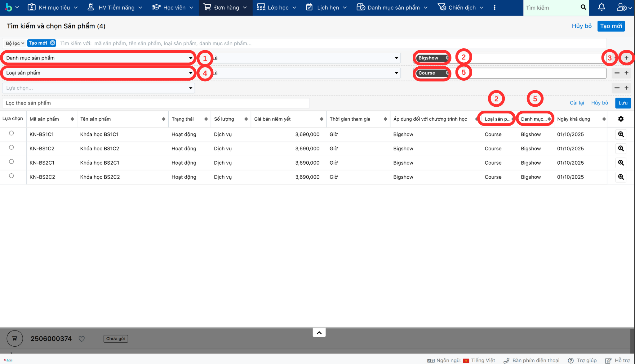Open the Danh mục sản phẩm filter dropdown

click(x=99, y=58)
